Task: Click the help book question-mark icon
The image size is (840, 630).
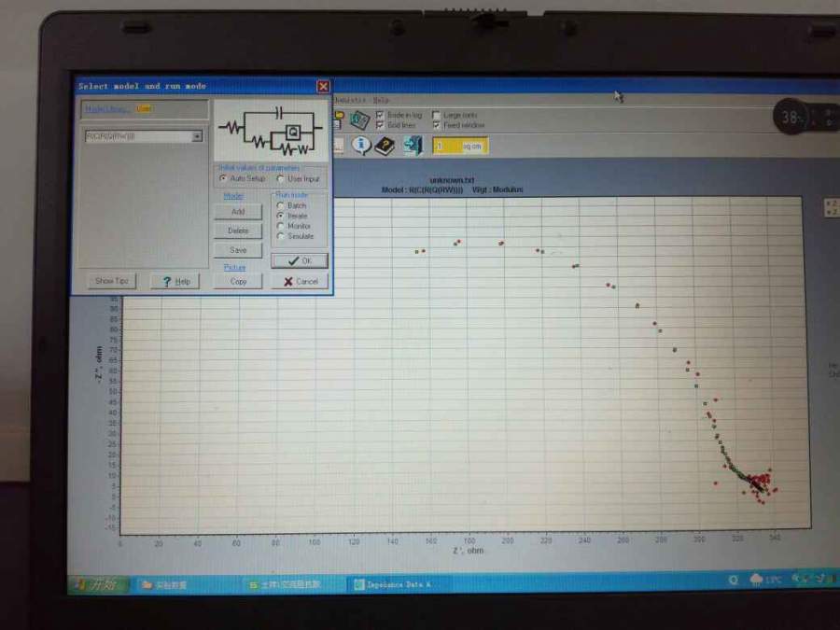Action: 385,146
